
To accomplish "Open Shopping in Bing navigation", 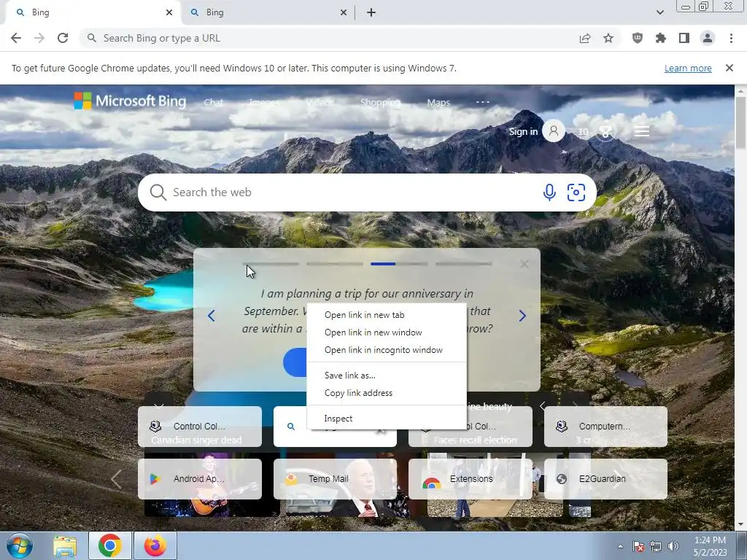I will click(380, 102).
